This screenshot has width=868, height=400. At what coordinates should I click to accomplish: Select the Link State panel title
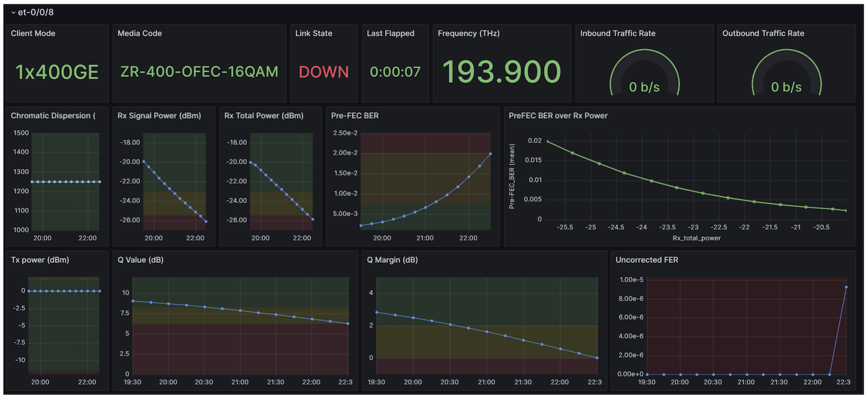point(314,33)
